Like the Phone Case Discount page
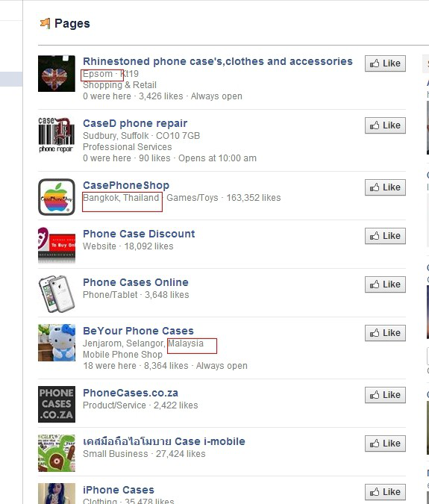 click(x=385, y=236)
